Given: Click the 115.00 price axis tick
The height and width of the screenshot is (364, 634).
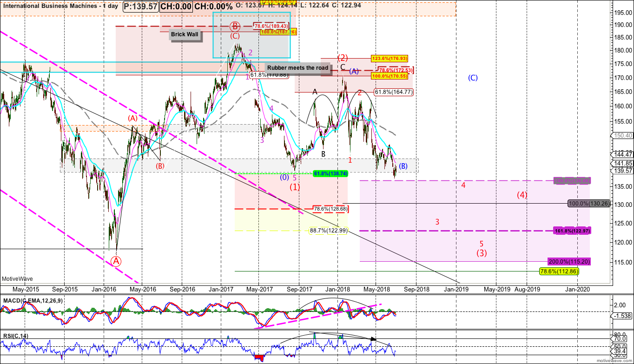Looking at the screenshot, I should 623,263.
